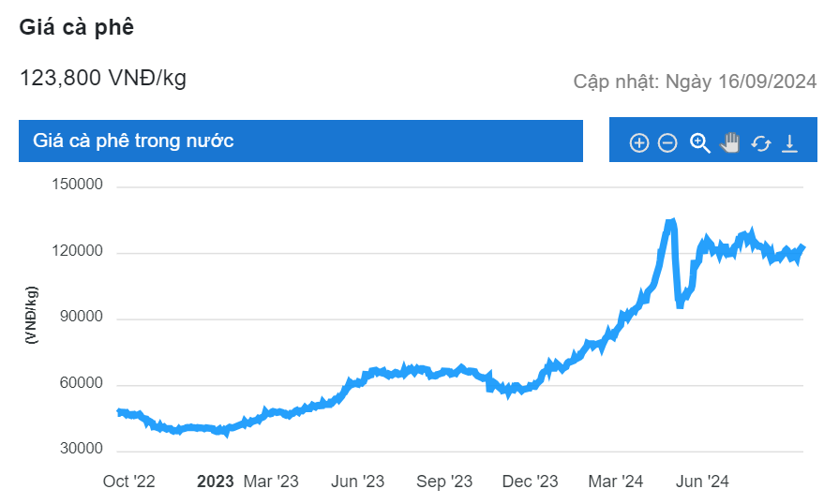The width and height of the screenshot is (824, 504).
Task: Click the 150000 y-axis label
Action: (x=77, y=185)
